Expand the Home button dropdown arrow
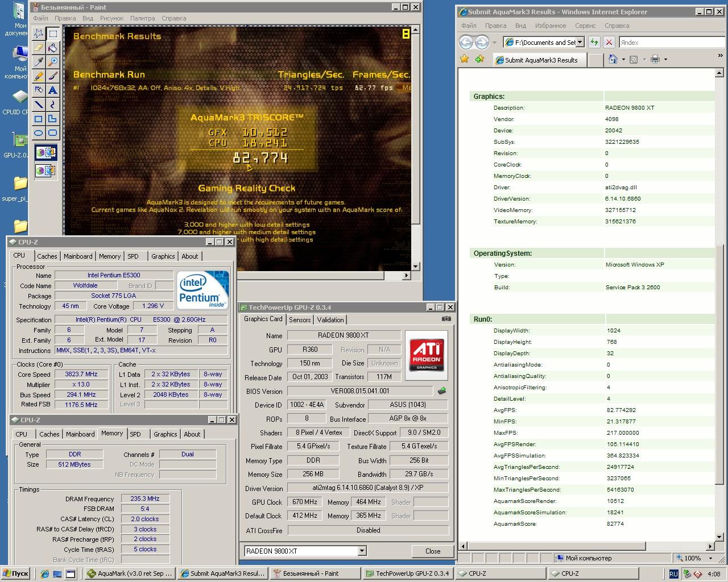The height and width of the screenshot is (582, 728). (623, 60)
